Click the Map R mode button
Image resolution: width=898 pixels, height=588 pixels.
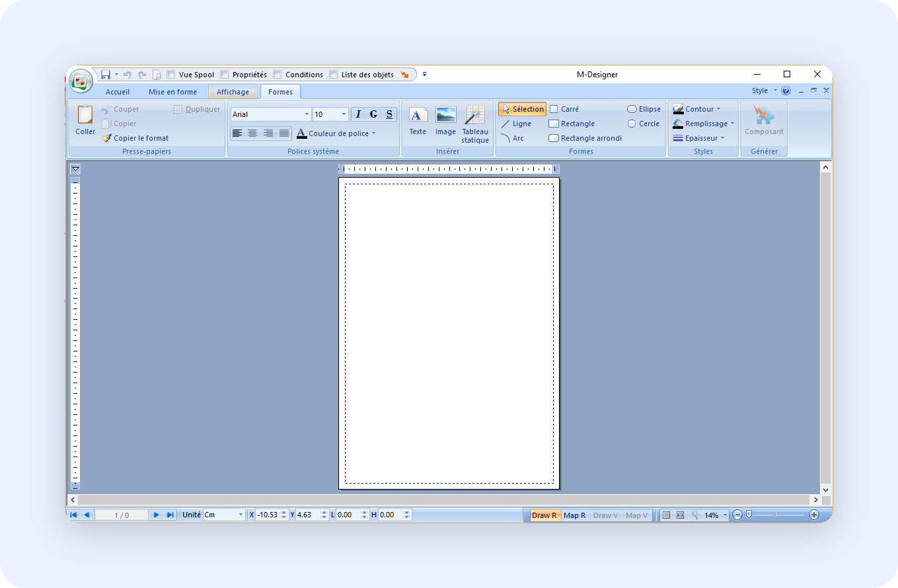(x=574, y=515)
